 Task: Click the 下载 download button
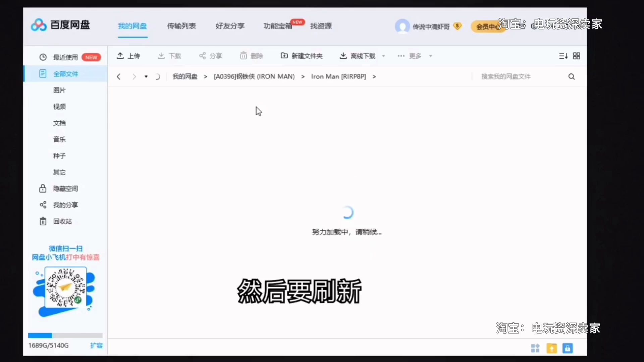coord(169,56)
